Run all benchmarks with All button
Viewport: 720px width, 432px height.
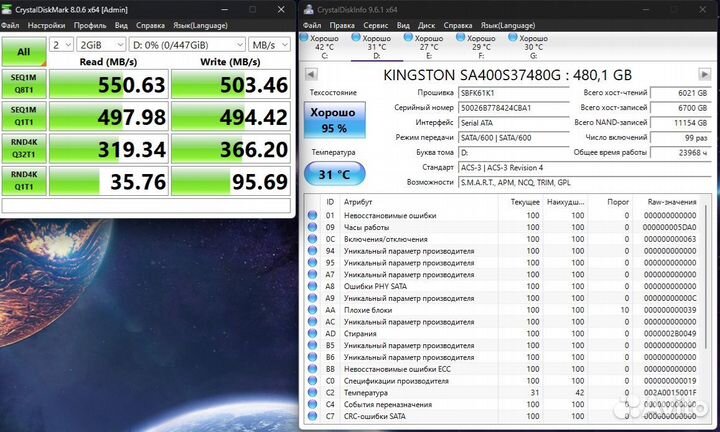24,51
